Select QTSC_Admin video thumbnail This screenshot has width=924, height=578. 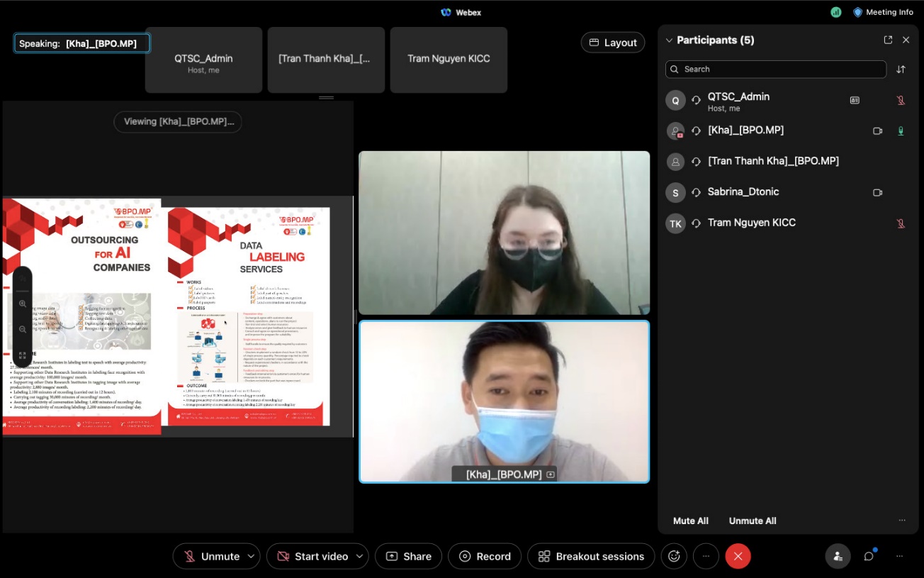coord(204,60)
